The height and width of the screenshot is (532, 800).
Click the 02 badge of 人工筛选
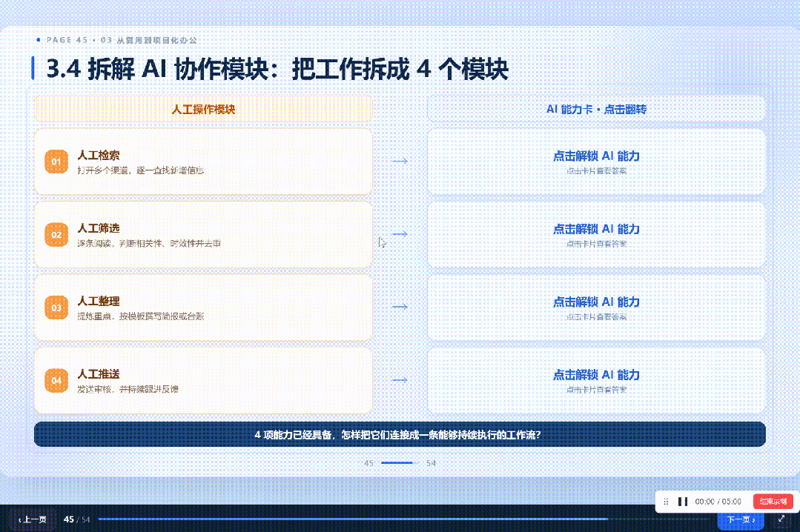pos(56,235)
